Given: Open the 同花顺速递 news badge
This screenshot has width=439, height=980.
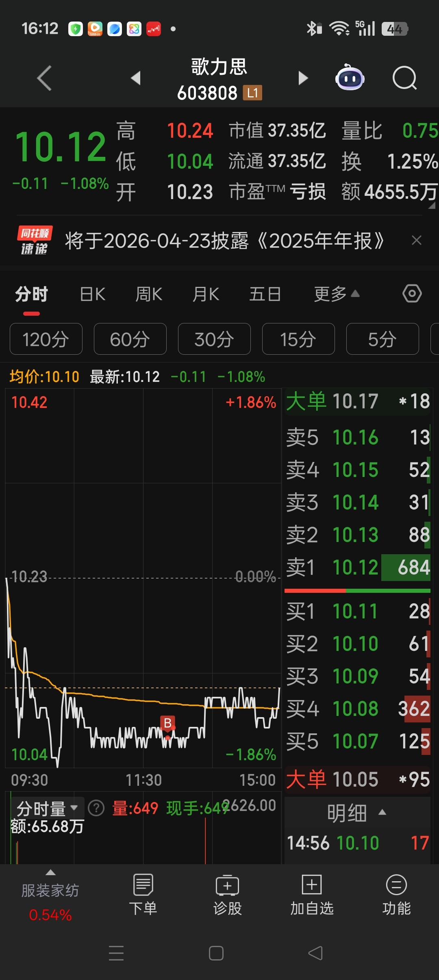Looking at the screenshot, I should click(x=35, y=241).
